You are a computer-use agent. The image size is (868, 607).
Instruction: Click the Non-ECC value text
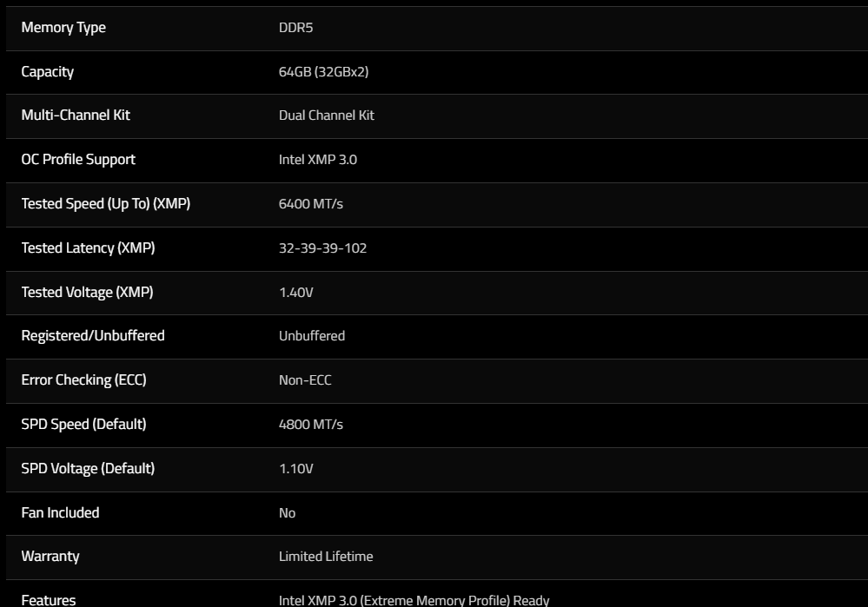coord(305,380)
